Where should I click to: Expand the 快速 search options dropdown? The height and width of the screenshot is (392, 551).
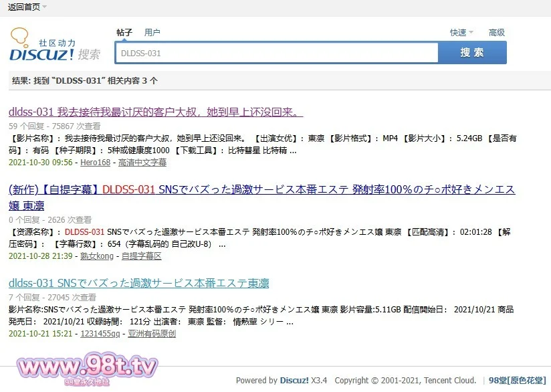tap(470, 32)
